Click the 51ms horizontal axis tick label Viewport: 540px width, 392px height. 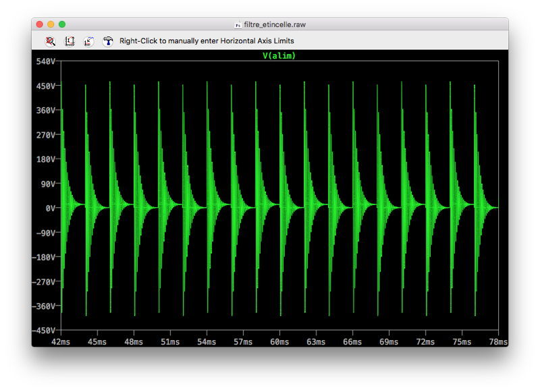[170, 342]
